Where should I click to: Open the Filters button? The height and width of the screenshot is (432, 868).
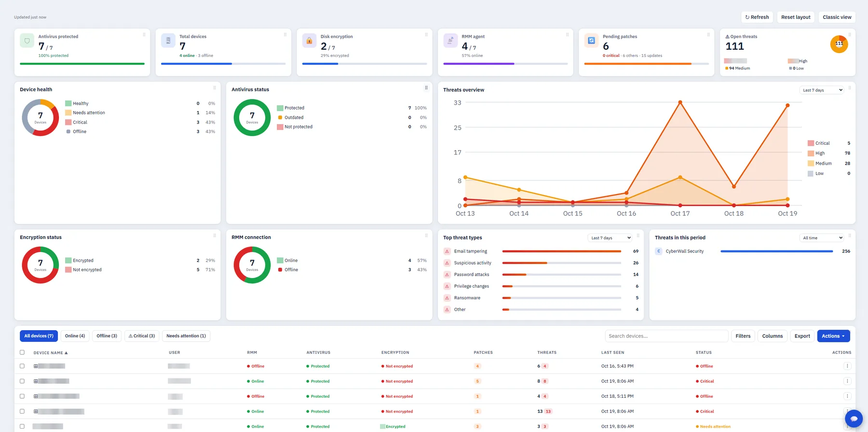[x=743, y=336]
